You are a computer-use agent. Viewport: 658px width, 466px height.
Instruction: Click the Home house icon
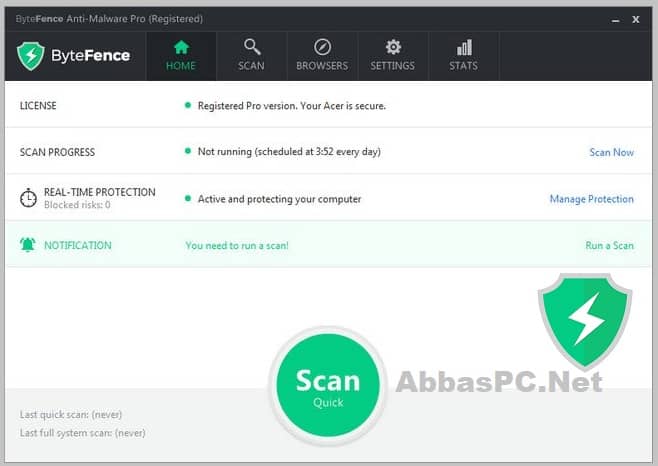tap(181, 47)
